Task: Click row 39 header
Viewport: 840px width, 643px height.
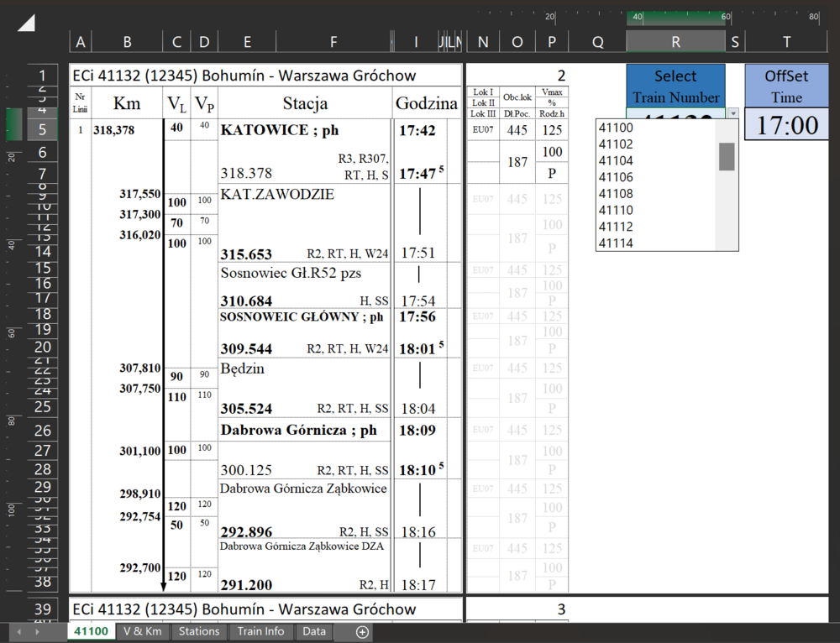Action: [x=43, y=609]
